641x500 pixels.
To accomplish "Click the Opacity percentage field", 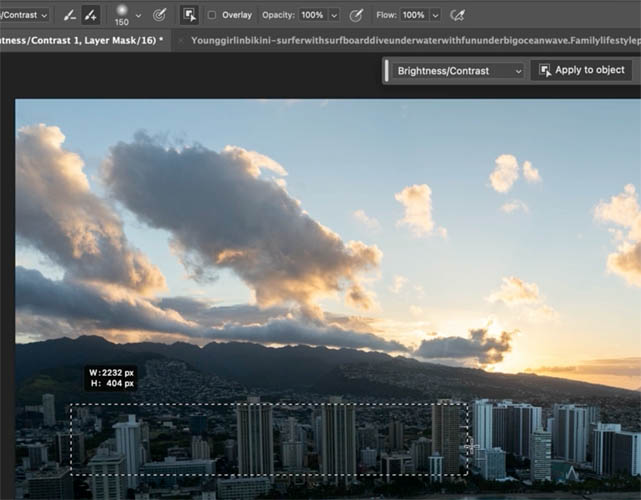I will click(x=312, y=15).
